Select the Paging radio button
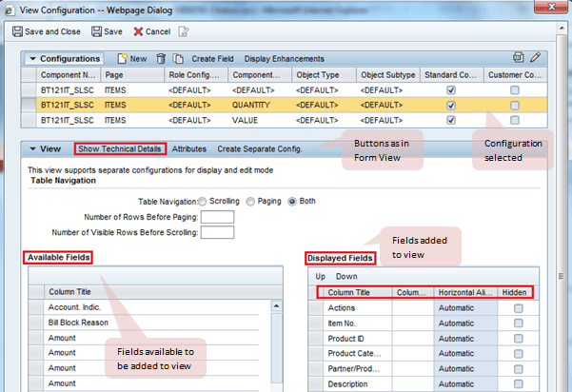This screenshot has height=392, width=572. point(251,202)
